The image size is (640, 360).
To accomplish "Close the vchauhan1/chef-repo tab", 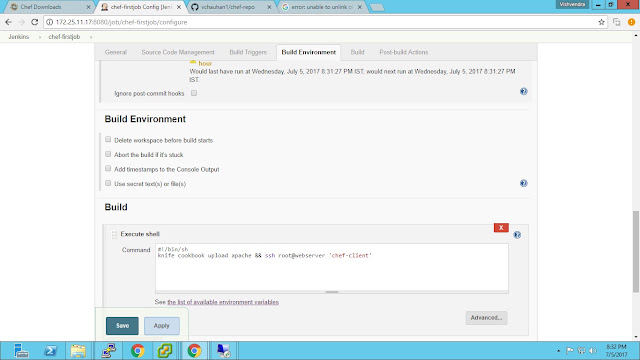I will 269,7.
